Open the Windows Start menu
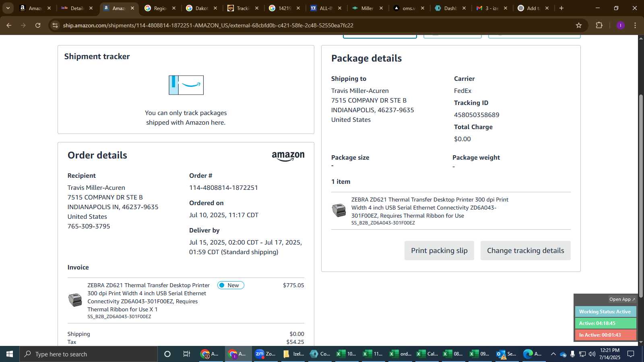Image resolution: width=644 pixels, height=362 pixels. tap(10, 354)
